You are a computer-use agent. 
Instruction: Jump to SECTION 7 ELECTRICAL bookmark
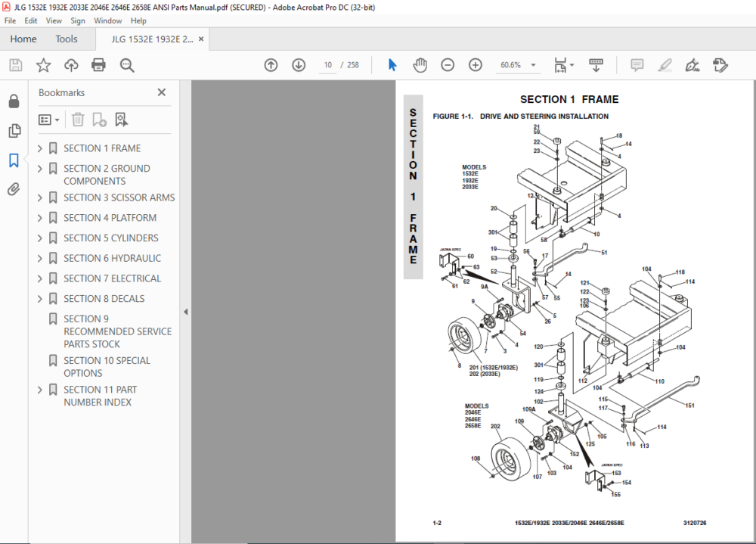(x=113, y=278)
